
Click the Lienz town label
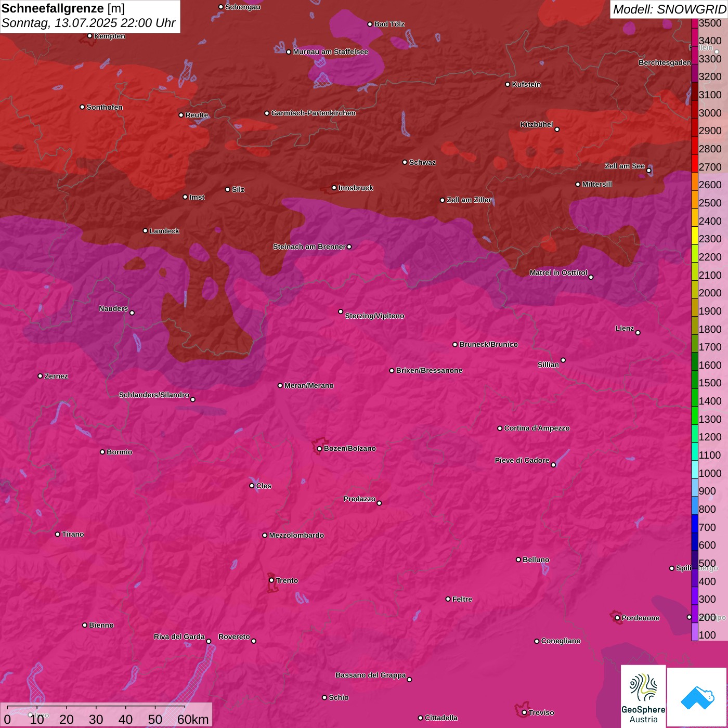click(625, 328)
